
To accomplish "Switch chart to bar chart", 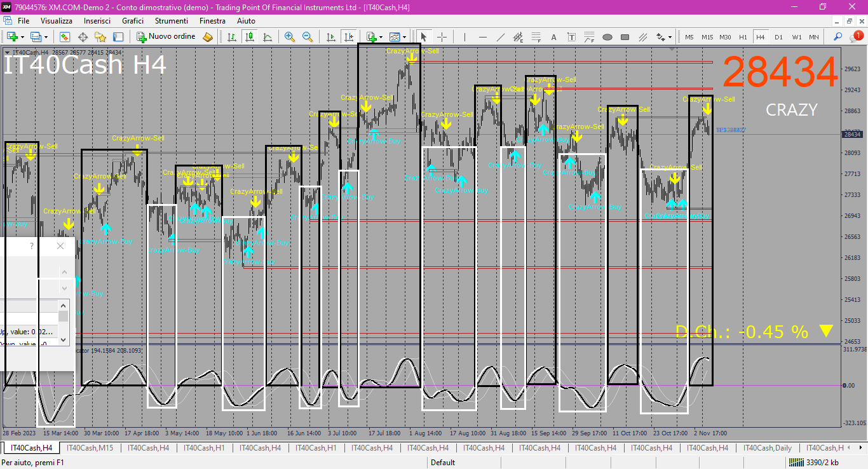I will tap(233, 37).
